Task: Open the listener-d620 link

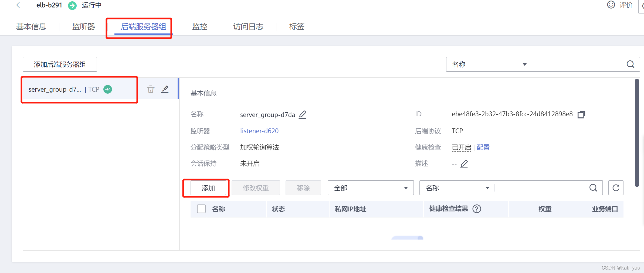Action: point(259,131)
